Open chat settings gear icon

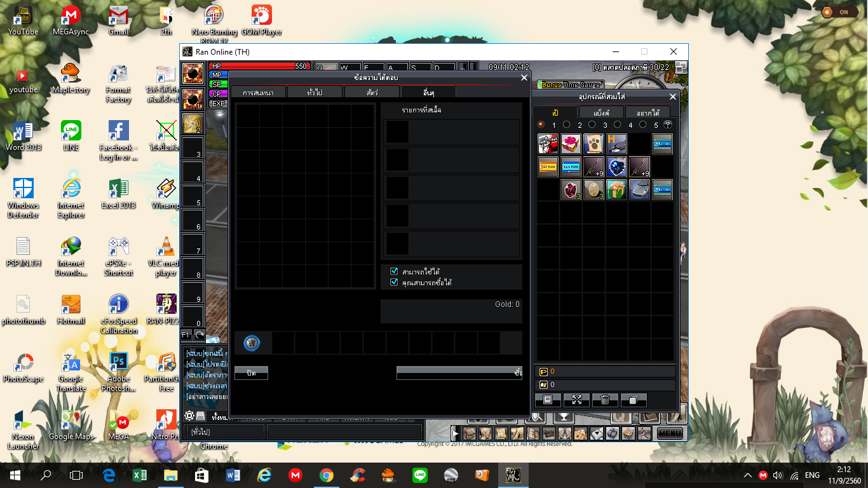[x=189, y=416]
